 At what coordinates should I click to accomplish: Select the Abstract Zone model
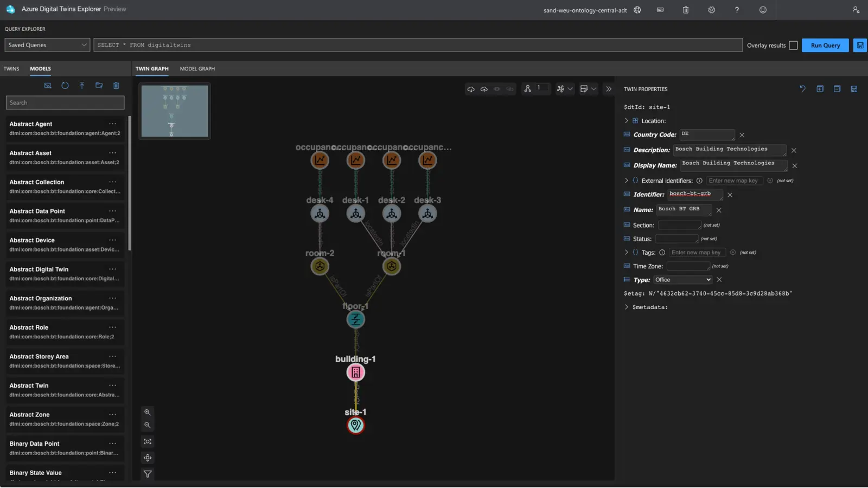pos(65,419)
